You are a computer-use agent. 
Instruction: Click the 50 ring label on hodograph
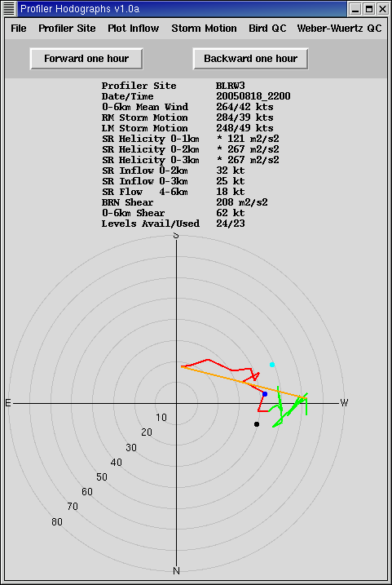coord(102,477)
